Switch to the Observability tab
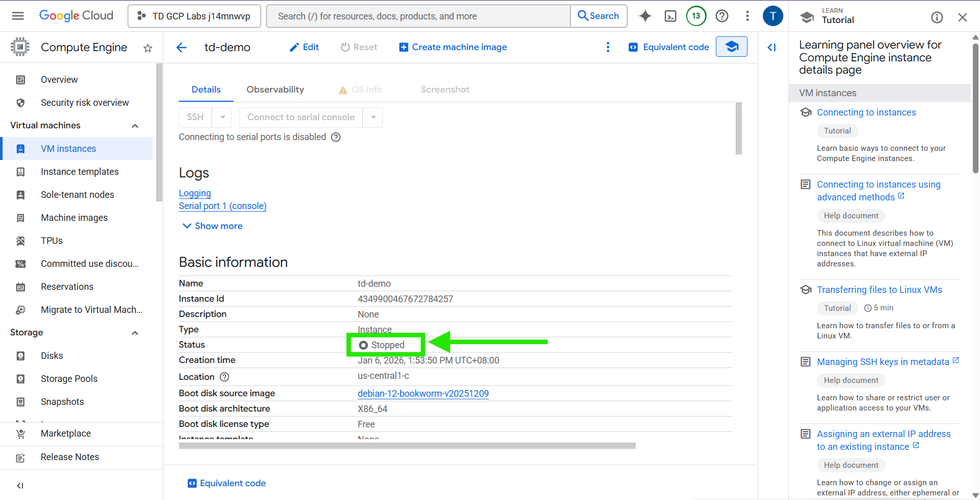980x500 pixels. click(x=275, y=89)
